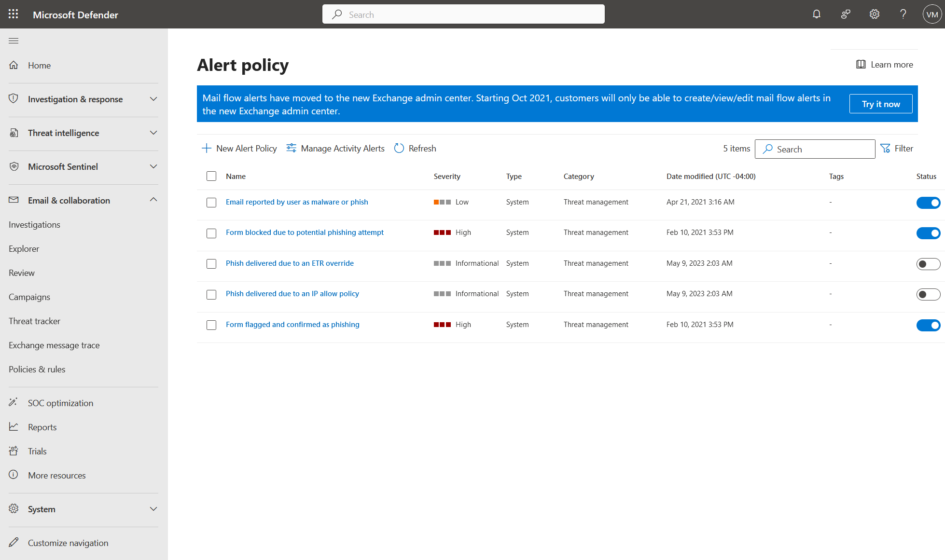This screenshot has height=560, width=945.
Task: Open the 'Form blocked due to potential phishing attempt' policy
Action: [305, 232]
